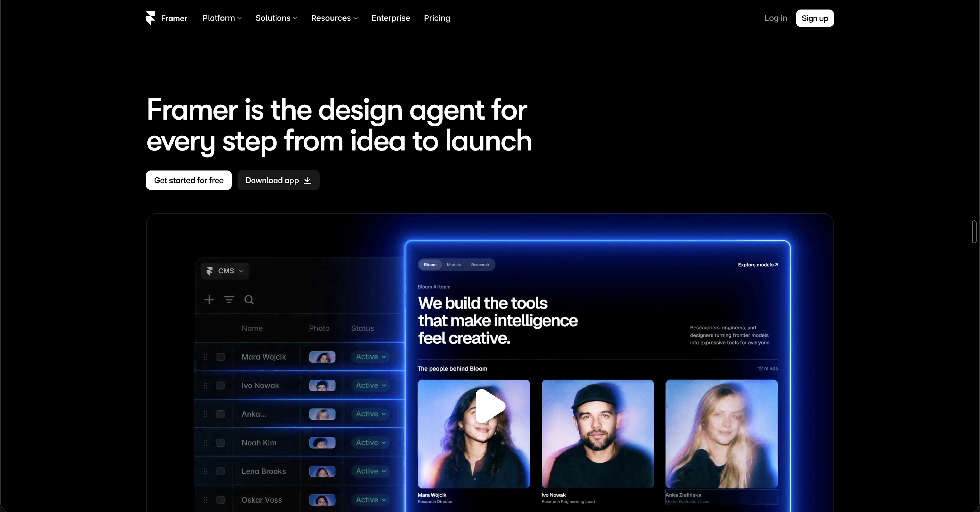
Task: Go to the Enterprise page
Action: (x=391, y=18)
